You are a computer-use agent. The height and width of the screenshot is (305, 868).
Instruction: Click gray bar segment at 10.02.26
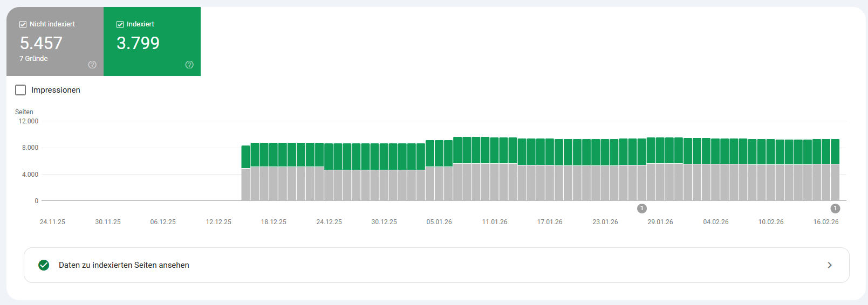[770, 183]
